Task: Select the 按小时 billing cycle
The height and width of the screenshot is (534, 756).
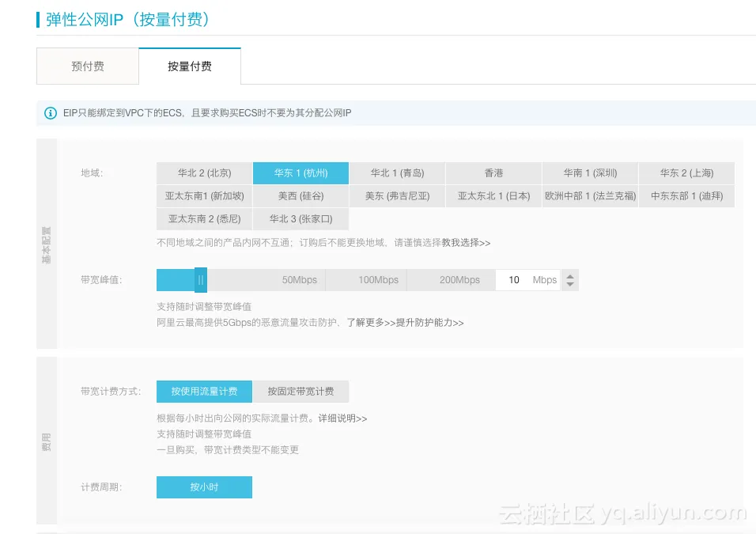Action: [205, 487]
